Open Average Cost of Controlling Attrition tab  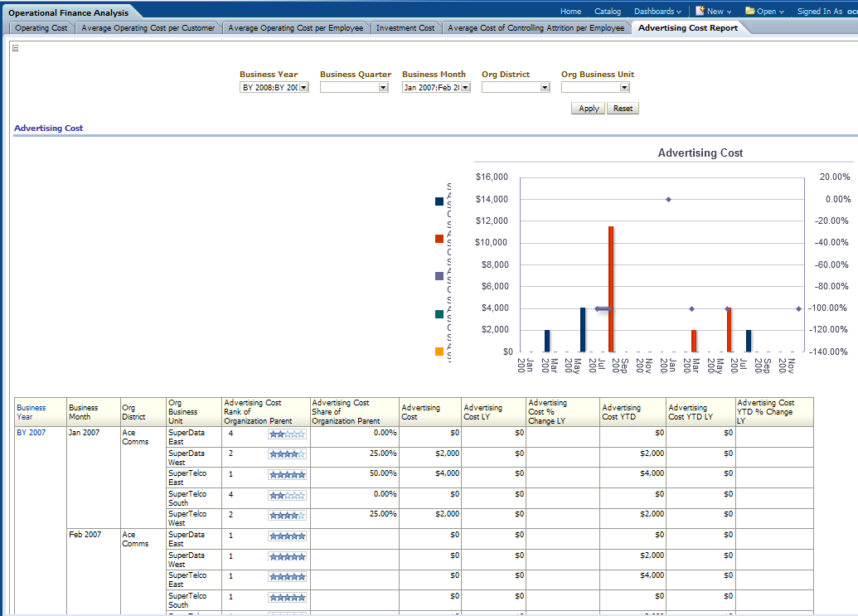pos(536,28)
